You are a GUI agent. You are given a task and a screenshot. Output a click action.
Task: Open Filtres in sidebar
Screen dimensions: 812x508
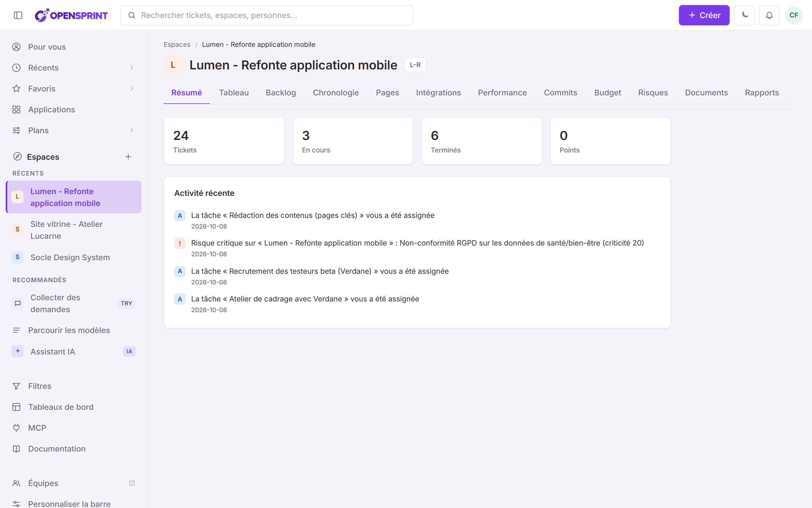(74, 386)
